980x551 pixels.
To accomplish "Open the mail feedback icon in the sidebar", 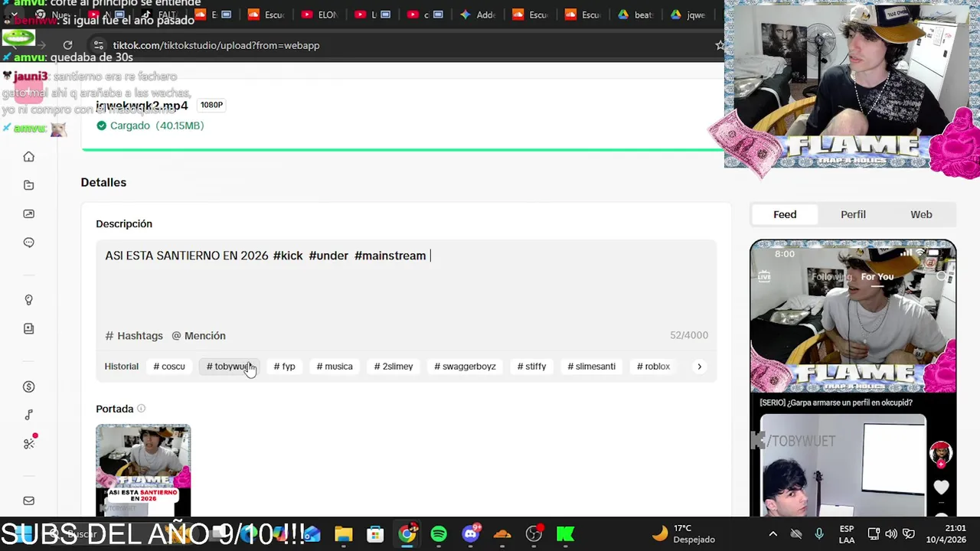I will pos(28,500).
